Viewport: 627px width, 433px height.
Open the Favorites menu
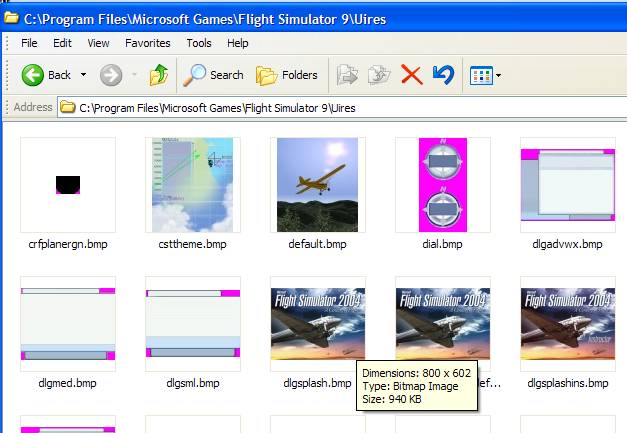pyautogui.click(x=147, y=44)
